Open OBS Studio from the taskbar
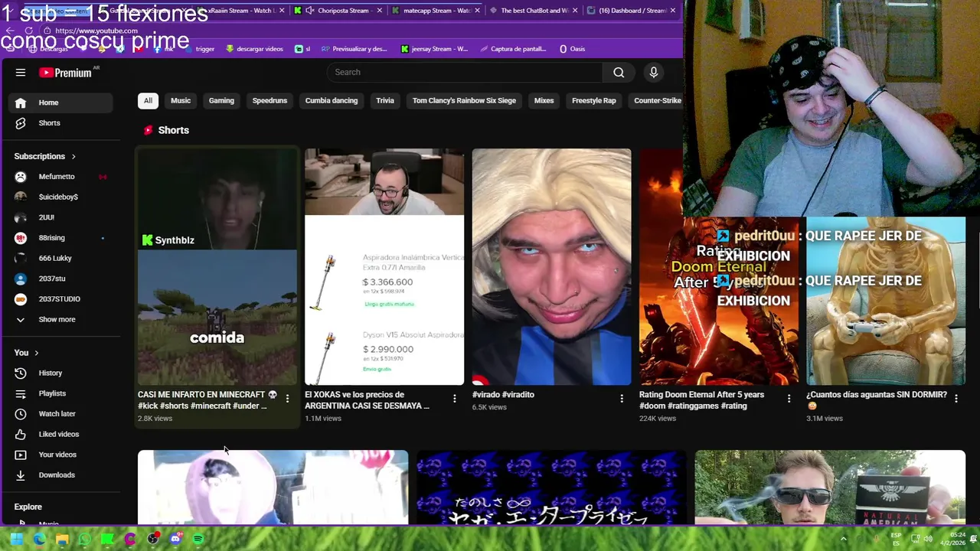The width and height of the screenshot is (980, 551). coord(153,540)
